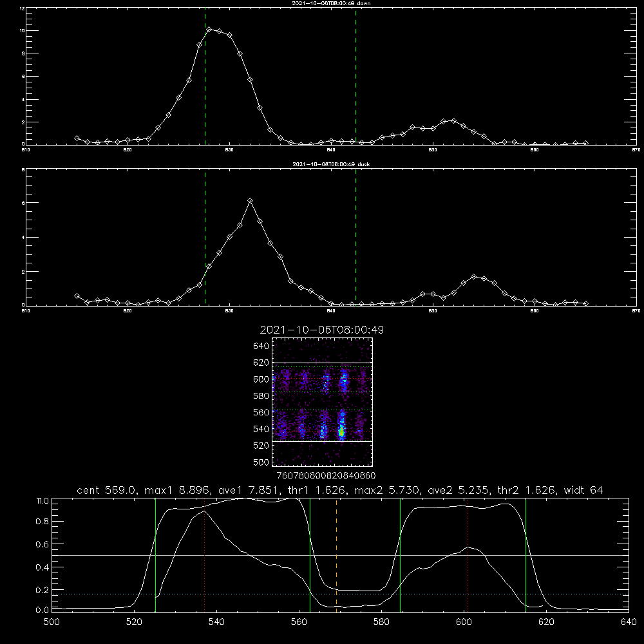Screen dimensions: 644x644
Task: Click the green vertical line at 615 in bottom plot
Action: (x=526, y=554)
